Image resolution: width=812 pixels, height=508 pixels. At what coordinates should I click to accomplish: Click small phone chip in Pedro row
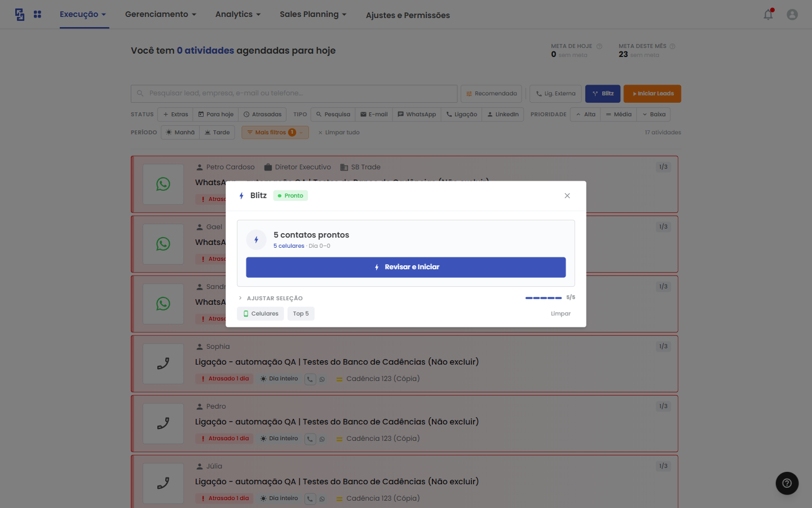(310, 439)
